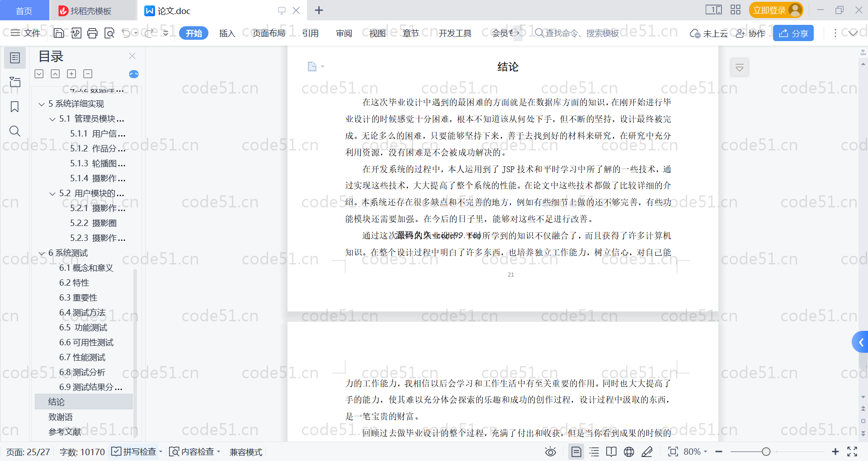Click the 分享 share button

(x=793, y=33)
